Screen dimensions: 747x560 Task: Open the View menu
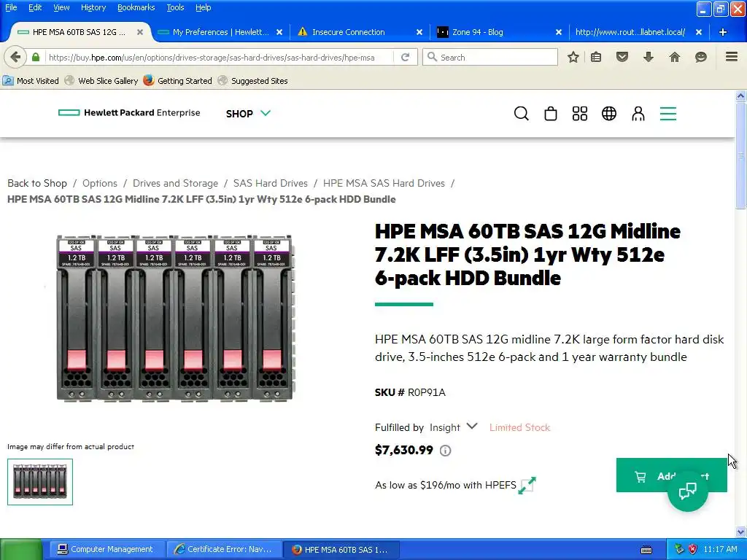pyautogui.click(x=61, y=7)
